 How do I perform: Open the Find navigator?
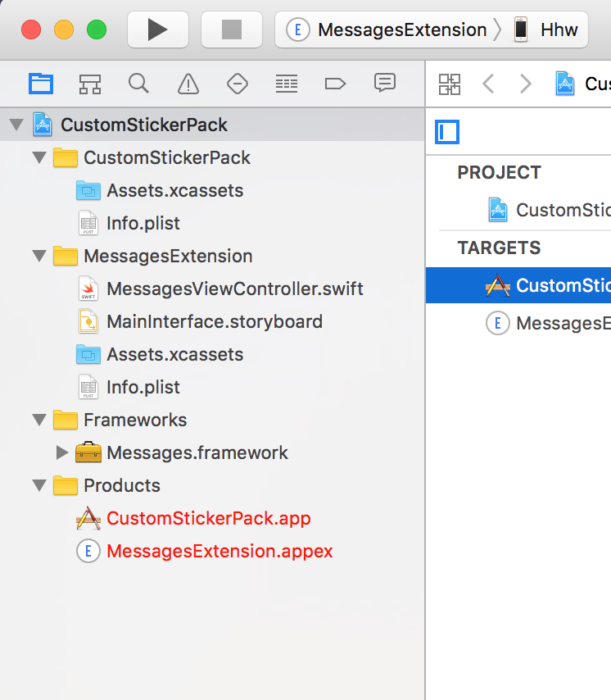coord(138,83)
